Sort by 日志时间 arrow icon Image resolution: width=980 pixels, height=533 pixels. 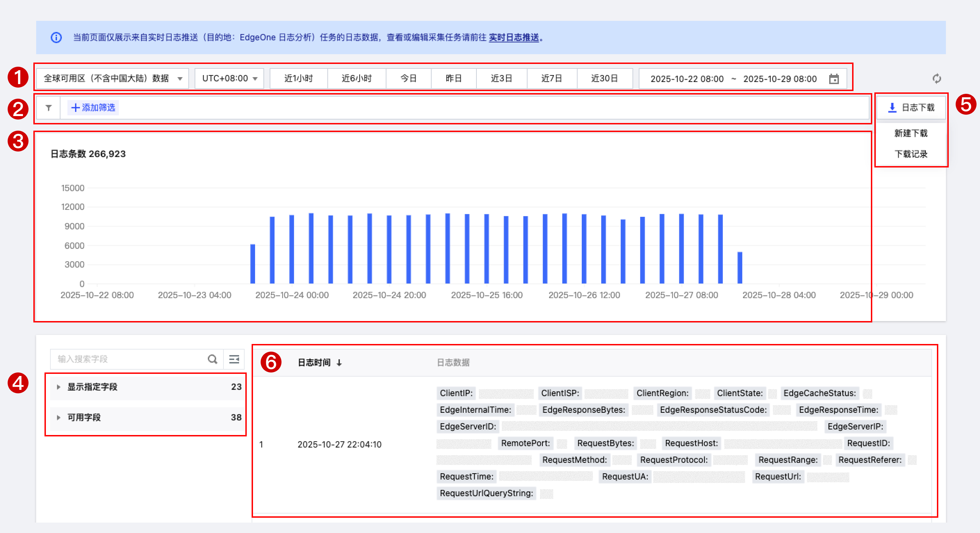click(339, 362)
